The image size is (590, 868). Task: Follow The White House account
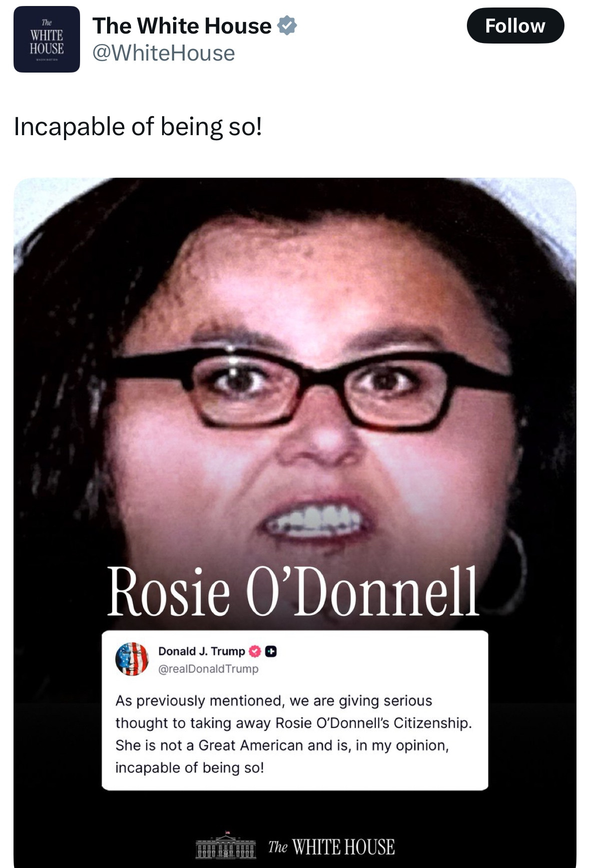point(515,26)
